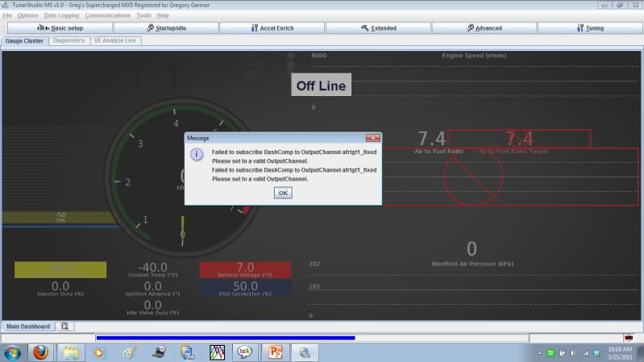
Task: Select the Main Dashboard tab
Action: (x=28, y=327)
